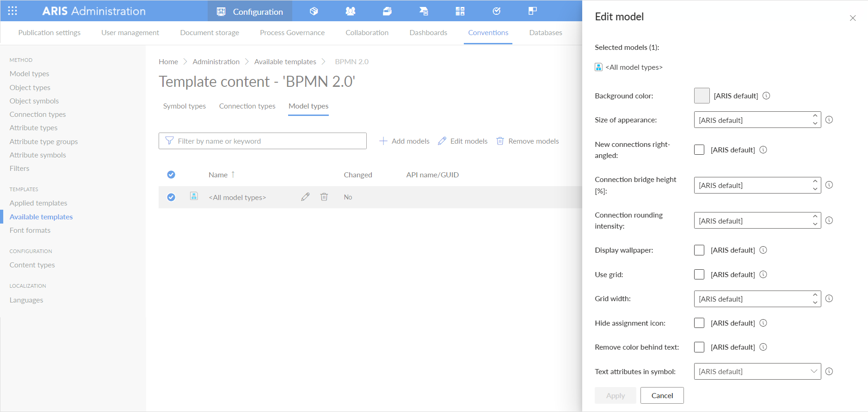Show info for Use grid
Image resolution: width=868 pixels, height=412 pixels.
click(763, 274)
